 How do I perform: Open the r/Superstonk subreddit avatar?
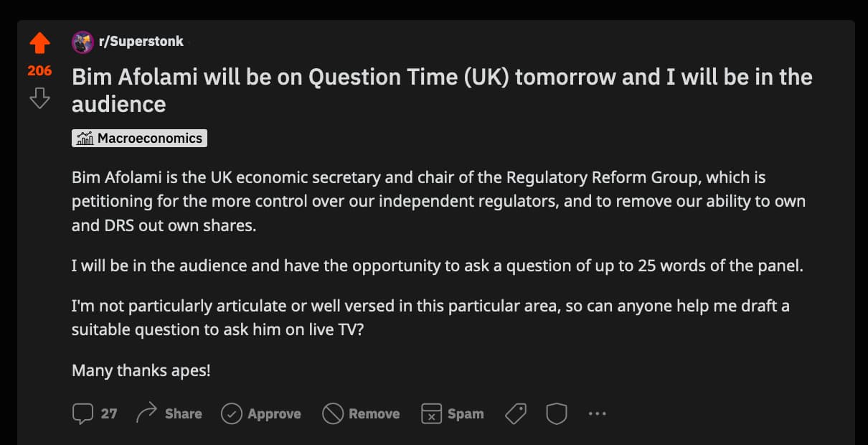coord(82,42)
